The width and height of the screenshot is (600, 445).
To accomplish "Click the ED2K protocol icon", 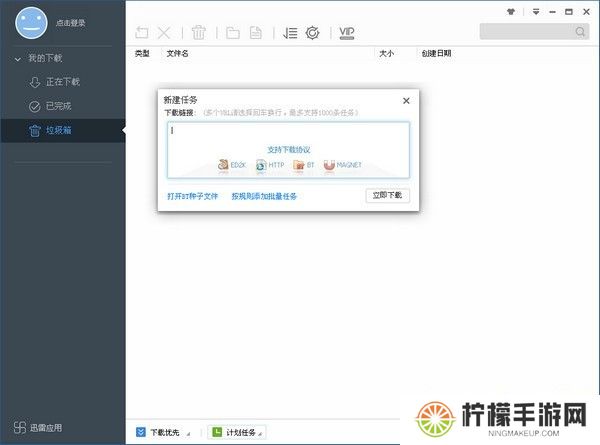I will pos(223,165).
